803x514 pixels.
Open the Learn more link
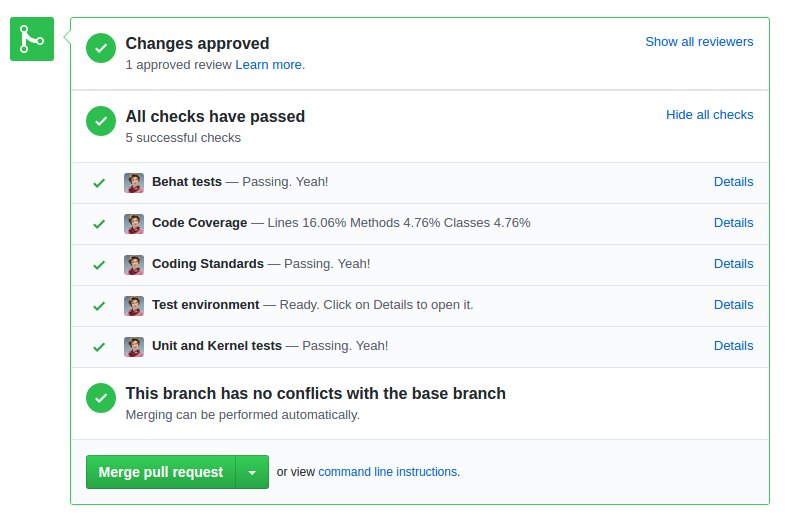click(x=270, y=65)
